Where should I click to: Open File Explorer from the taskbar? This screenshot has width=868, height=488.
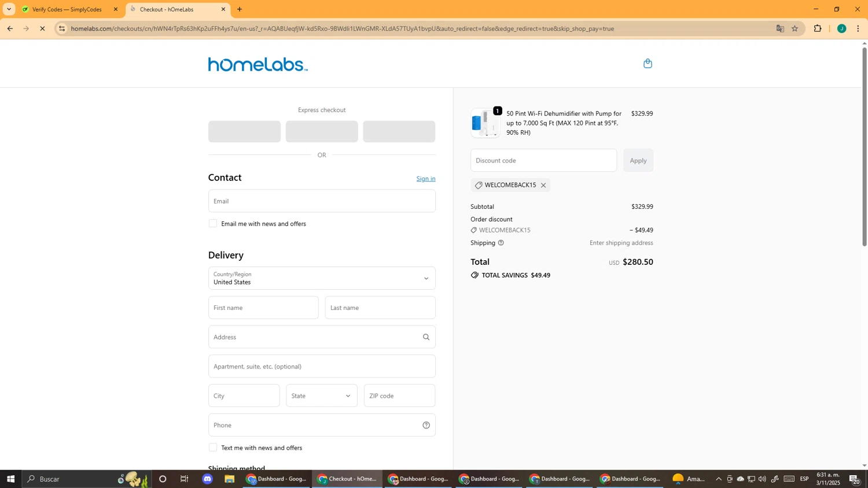point(230,479)
